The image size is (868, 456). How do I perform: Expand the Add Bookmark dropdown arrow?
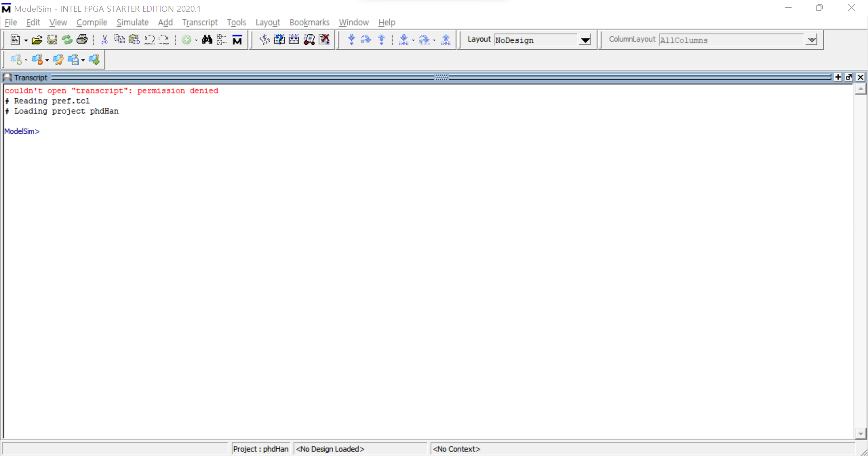pos(26,60)
